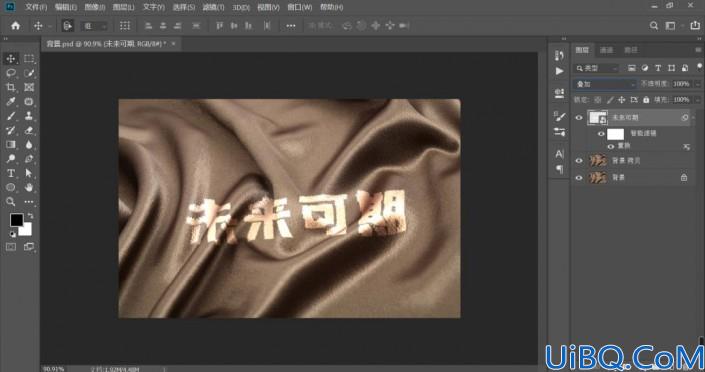Switch to the 通道 channels tab

[x=607, y=50]
